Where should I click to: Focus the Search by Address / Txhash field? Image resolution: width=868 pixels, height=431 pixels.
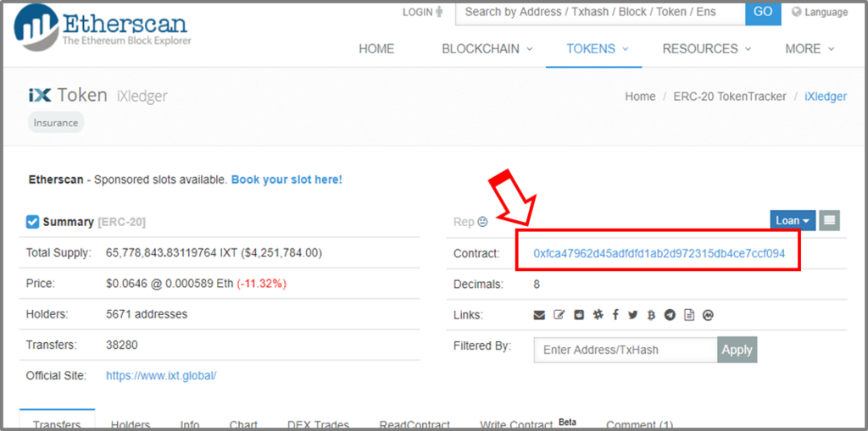[600, 12]
